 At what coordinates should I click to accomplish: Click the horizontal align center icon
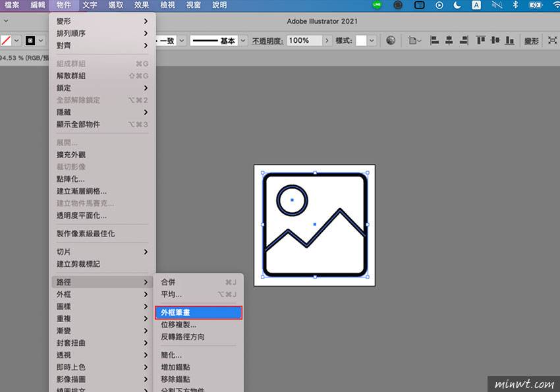coord(449,41)
